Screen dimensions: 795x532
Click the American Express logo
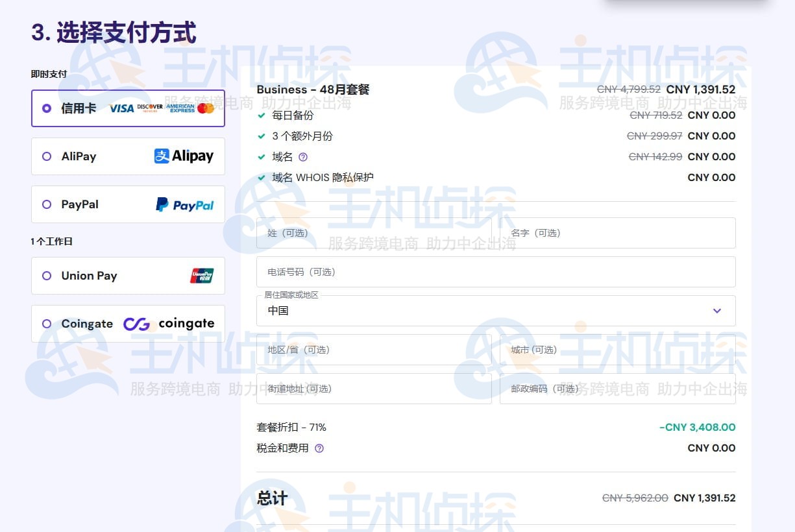tap(180, 108)
